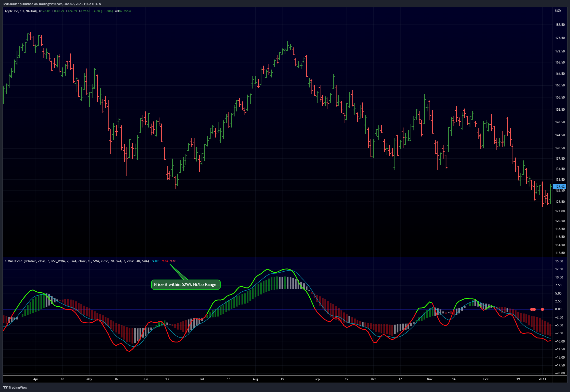Click the low value L124.89
The image size is (570, 392).
(x=71, y=11)
